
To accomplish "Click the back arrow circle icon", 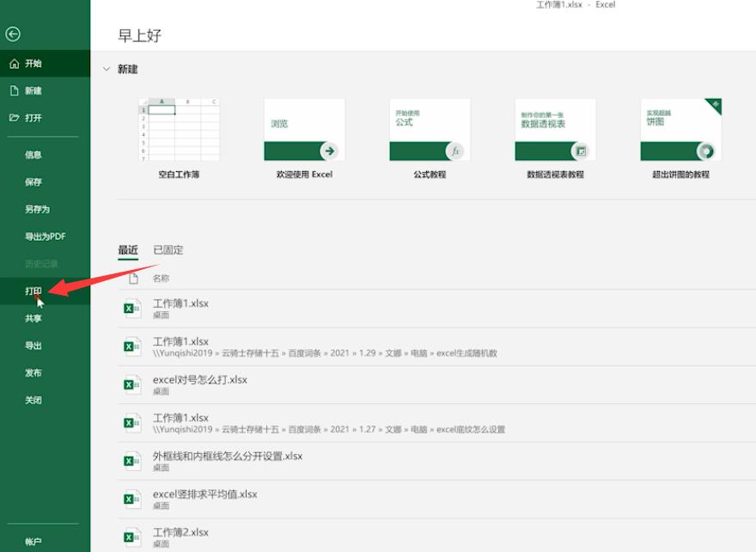I will pyautogui.click(x=13, y=34).
